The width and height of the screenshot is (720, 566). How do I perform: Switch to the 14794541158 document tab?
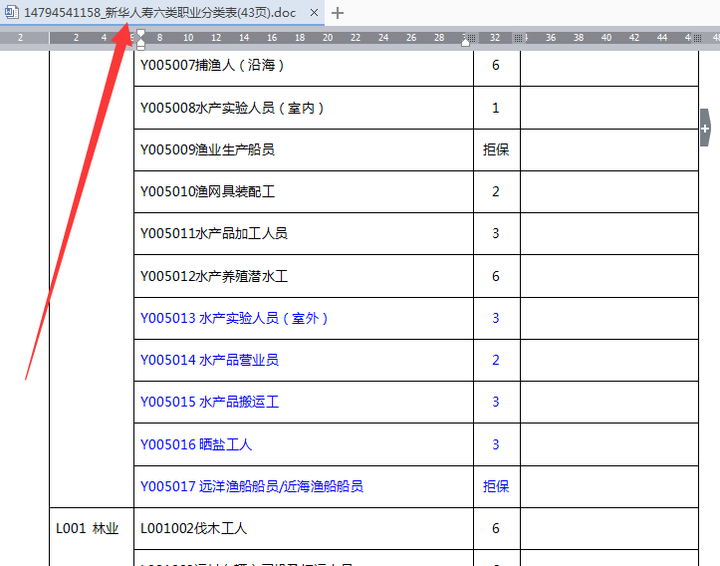[x=159, y=12]
